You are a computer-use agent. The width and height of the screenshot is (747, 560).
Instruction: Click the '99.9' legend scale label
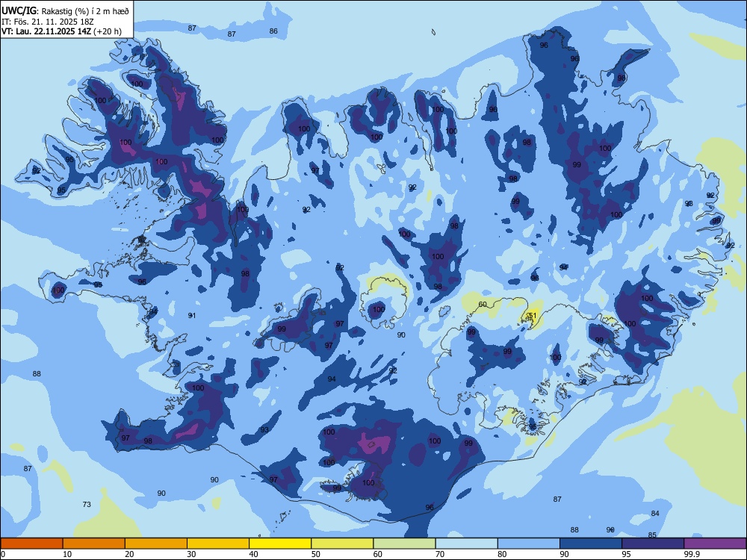coord(691,554)
